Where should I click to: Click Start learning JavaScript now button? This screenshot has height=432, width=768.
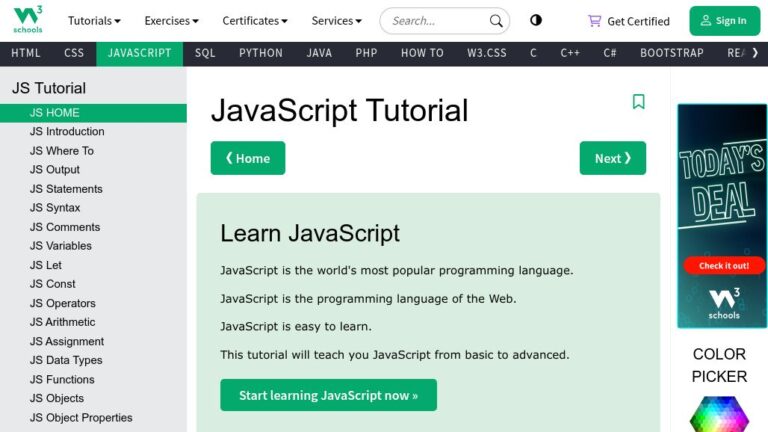pyautogui.click(x=328, y=395)
